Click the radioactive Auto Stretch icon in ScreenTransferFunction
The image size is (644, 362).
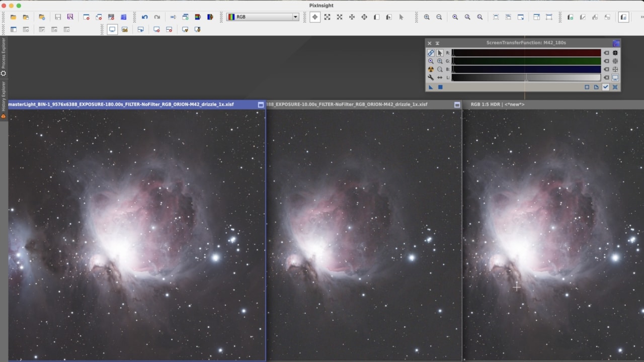point(431,69)
